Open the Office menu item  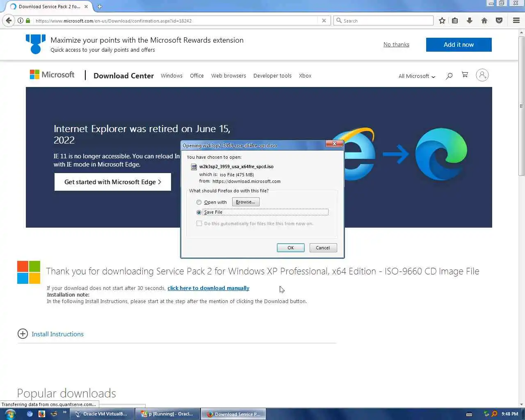(197, 76)
